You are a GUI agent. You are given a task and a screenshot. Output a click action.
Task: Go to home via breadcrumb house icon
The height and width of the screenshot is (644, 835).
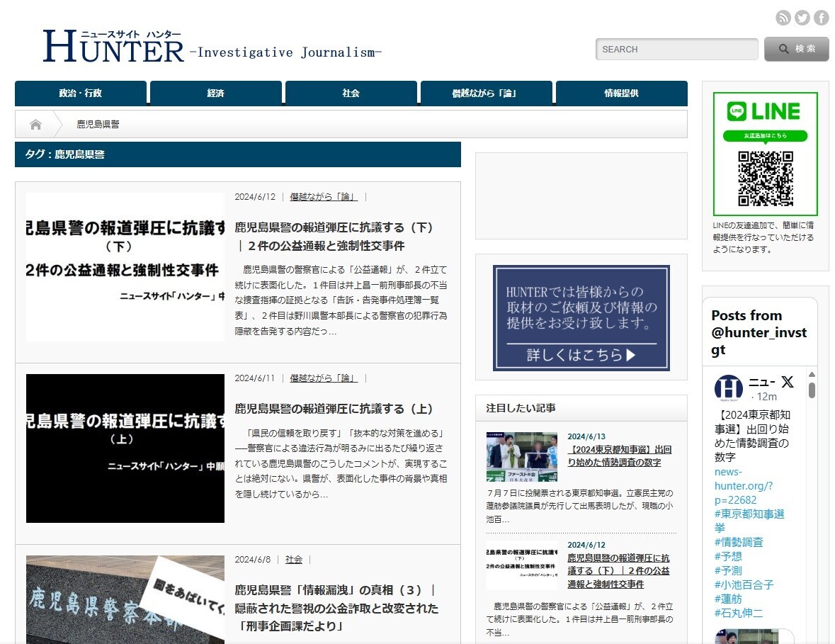(x=35, y=125)
